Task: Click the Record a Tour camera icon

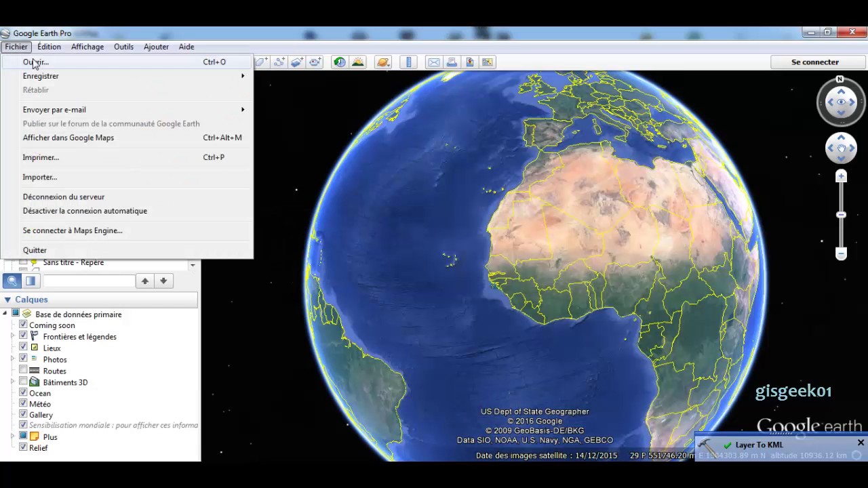Action: click(x=315, y=62)
